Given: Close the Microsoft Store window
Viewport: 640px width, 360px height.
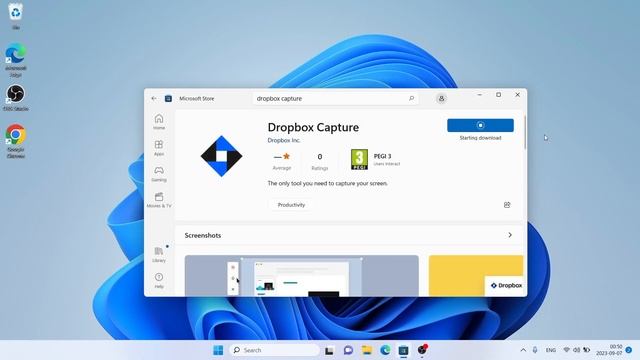Looking at the screenshot, I should 518,95.
